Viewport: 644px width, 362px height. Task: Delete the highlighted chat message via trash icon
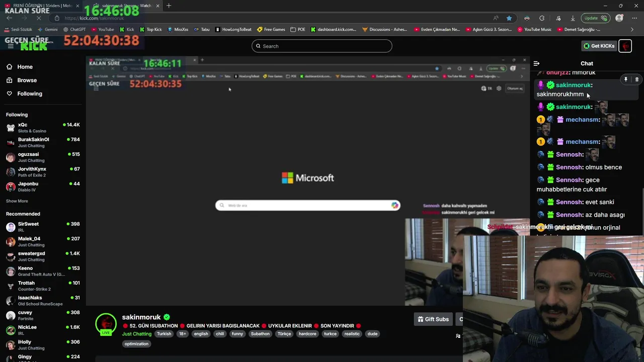click(x=636, y=79)
